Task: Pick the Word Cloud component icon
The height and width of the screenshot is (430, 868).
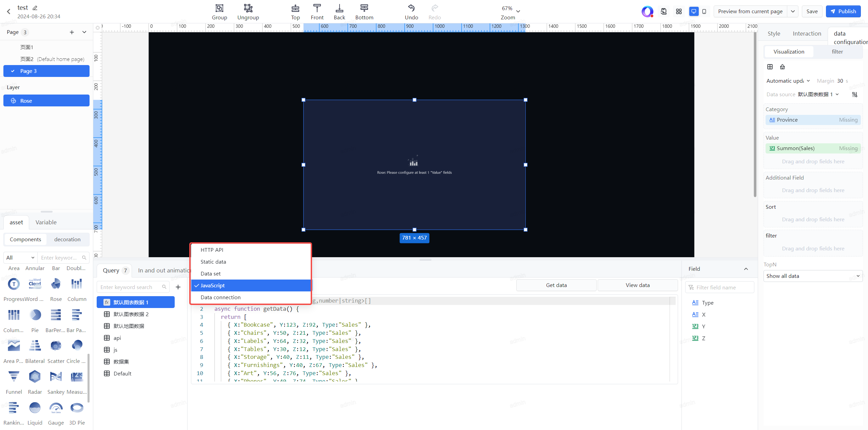Action: [35, 284]
